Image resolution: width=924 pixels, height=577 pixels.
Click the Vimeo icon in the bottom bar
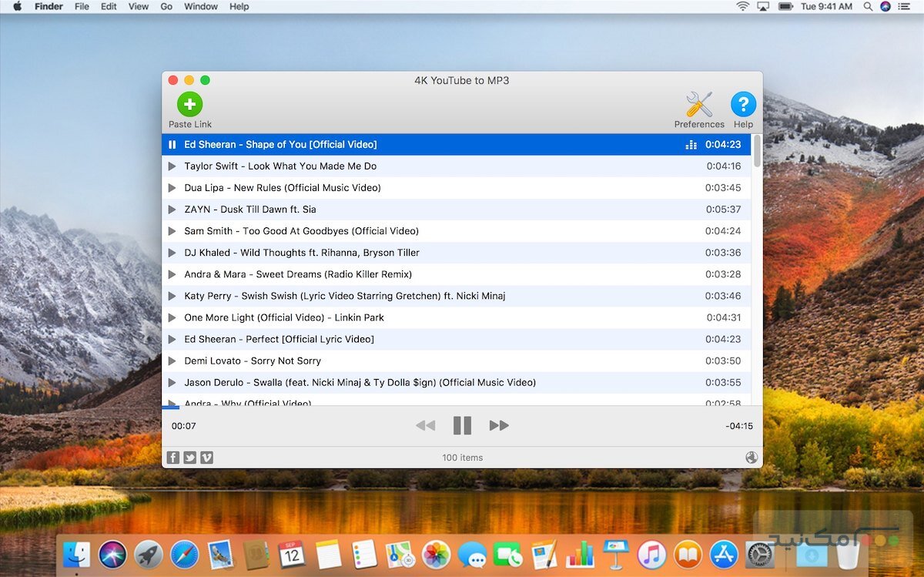(206, 457)
